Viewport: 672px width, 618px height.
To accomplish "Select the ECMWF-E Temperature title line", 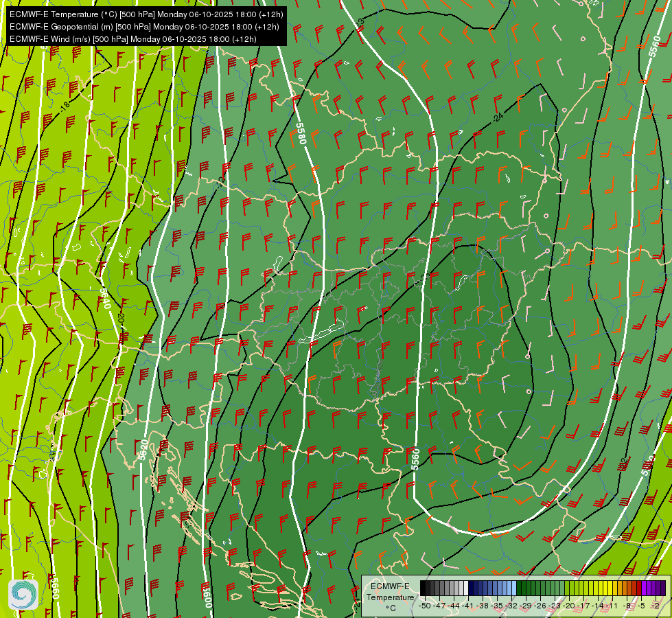I will click(146, 14).
